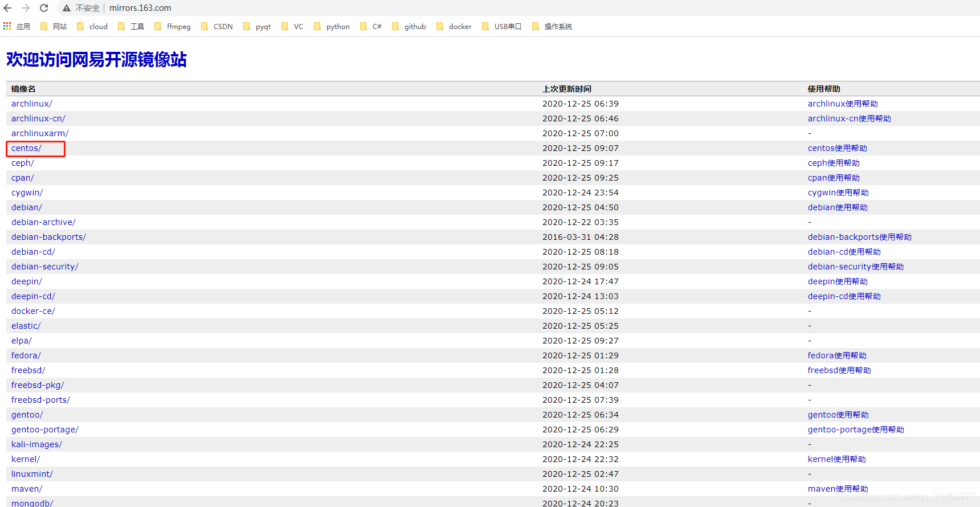Open the ceph使用帮助 help link
Image resolution: width=980 pixels, height=507 pixels.
point(834,163)
